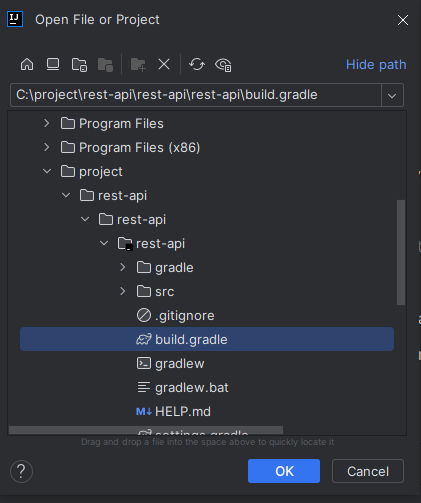Viewport: 421px width, 503px height.
Task: Collapse the innermost rest-api project folder
Action: [104, 244]
